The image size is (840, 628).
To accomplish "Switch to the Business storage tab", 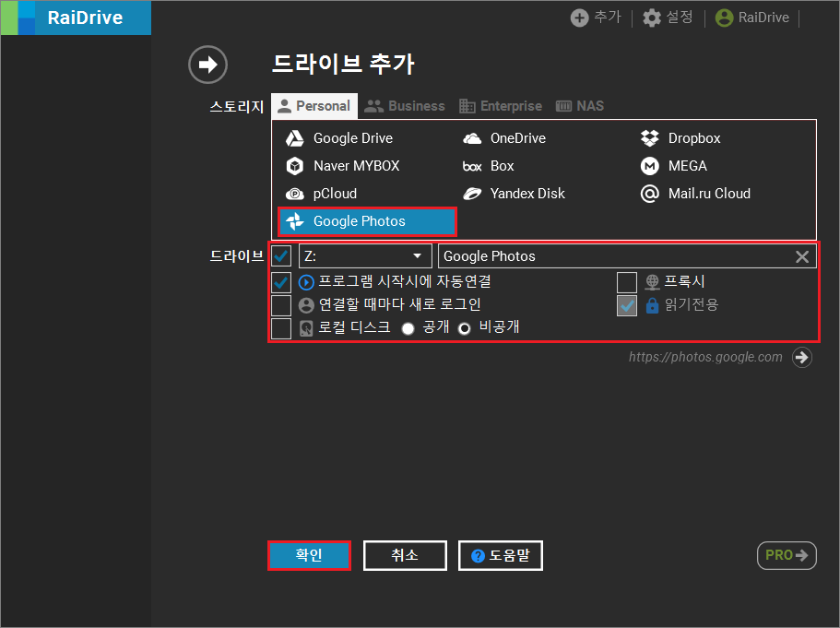I will [405, 106].
